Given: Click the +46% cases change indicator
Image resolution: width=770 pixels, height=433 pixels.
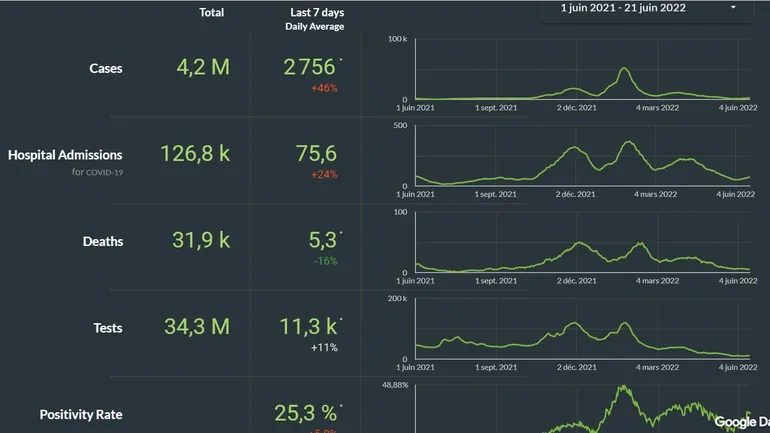Looking at the screenshot, I should pos(324,88).
